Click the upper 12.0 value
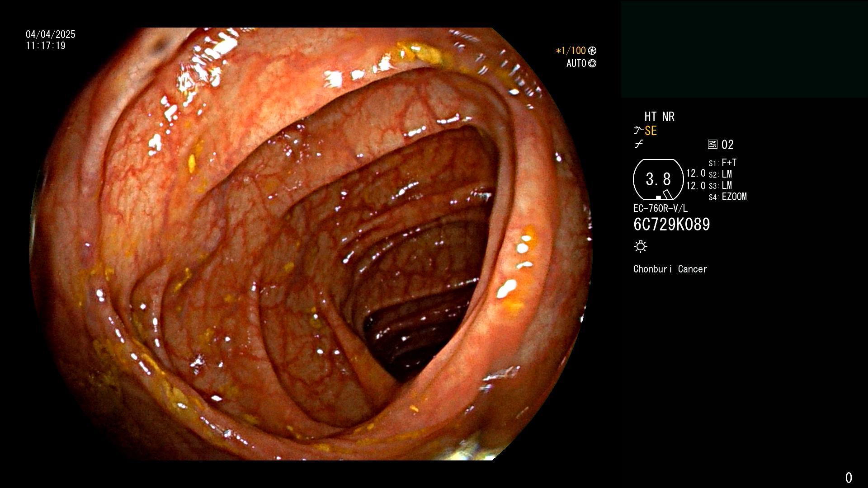Image resolution: width=868 pixels, height=488 pixels. pos(696,173)
